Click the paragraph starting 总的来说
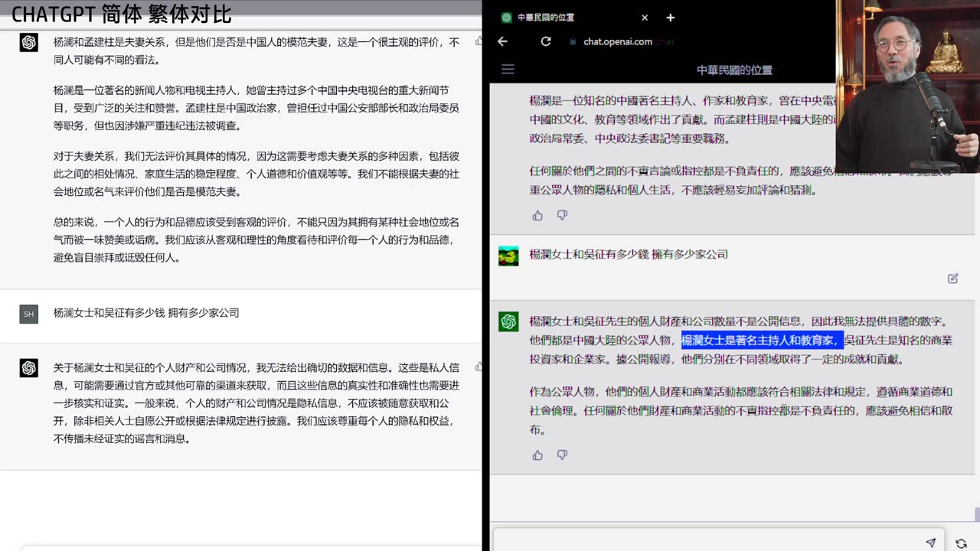Viewport: 980px width, 551px height. [256, 240]
